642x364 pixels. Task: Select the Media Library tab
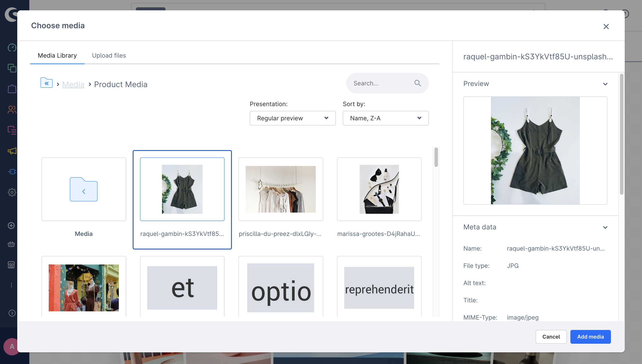57,55
